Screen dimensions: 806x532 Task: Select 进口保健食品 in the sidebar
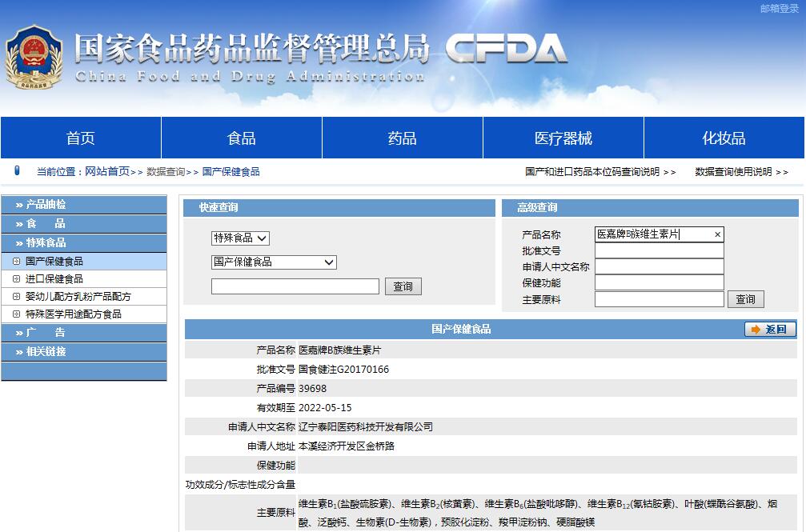pos(54,279)
